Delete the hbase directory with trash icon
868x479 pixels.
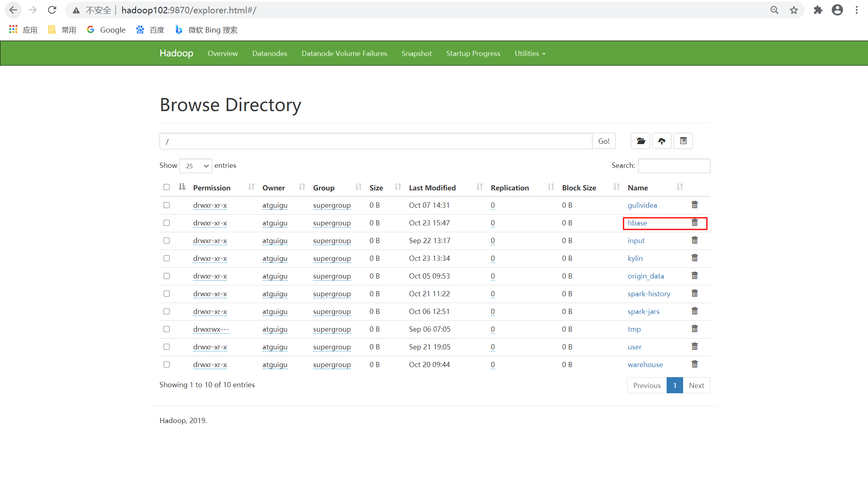pos(694,223)
